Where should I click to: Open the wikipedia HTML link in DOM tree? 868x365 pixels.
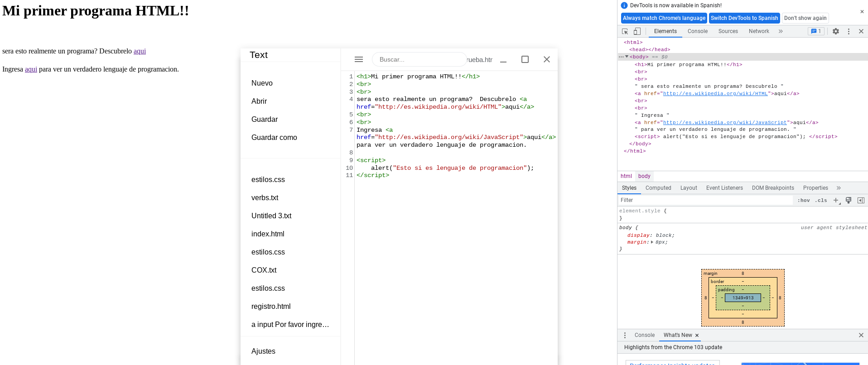pyautogui.click(x=715, y=94)
